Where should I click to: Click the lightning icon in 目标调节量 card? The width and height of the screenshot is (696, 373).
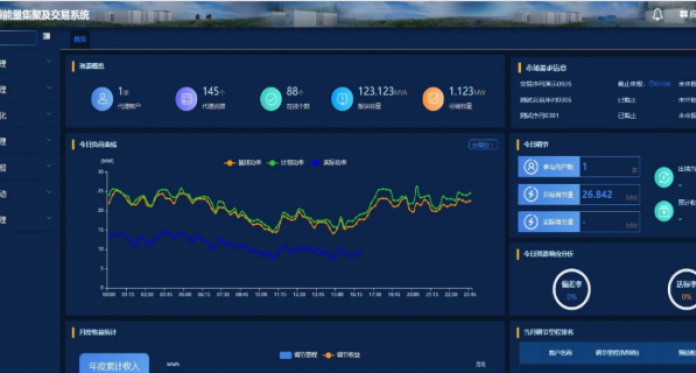pos(530,194)
